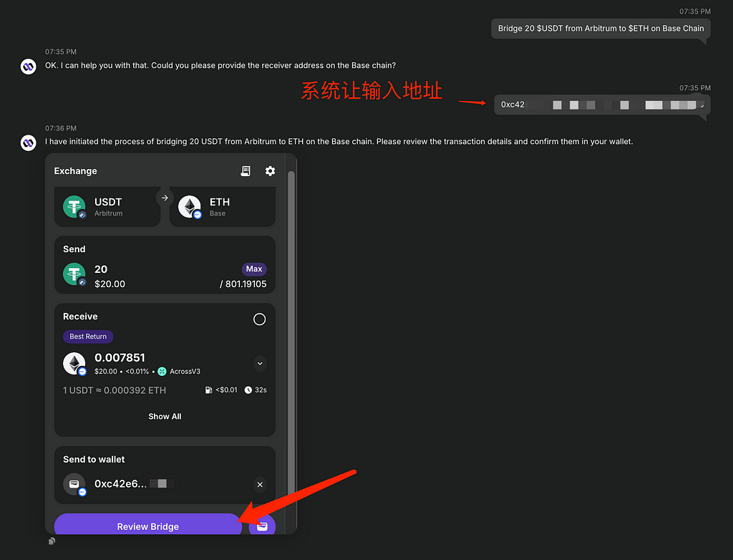Image resolution: width=733 pixels, height=560 pixels.
Task: Click the bot avatar beside first reply
Action: pos(29,67)
